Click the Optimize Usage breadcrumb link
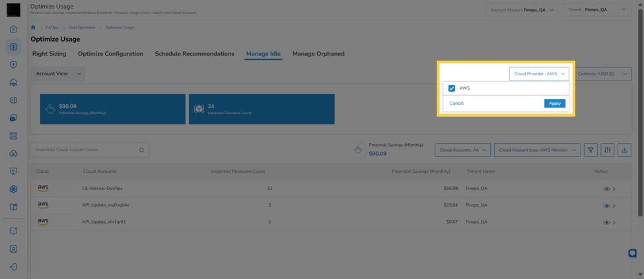Image resolution: width=644 pixels, height=279 pixels. [120, 28]
